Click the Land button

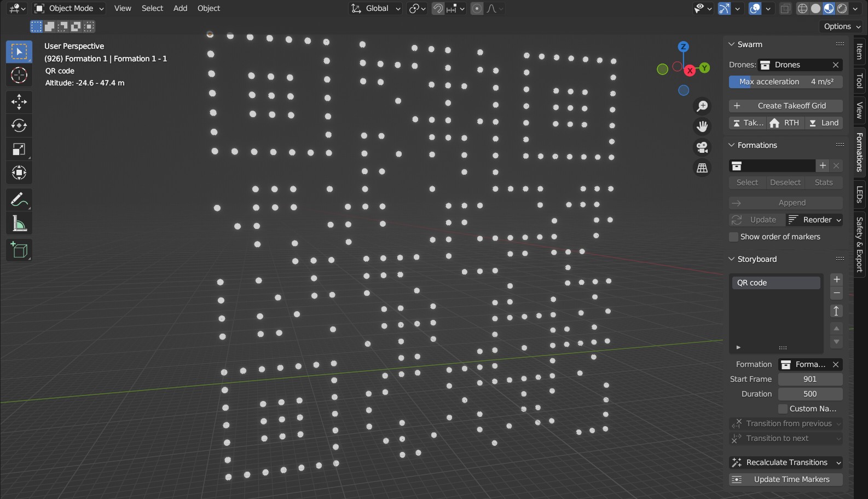pos(824,123)
